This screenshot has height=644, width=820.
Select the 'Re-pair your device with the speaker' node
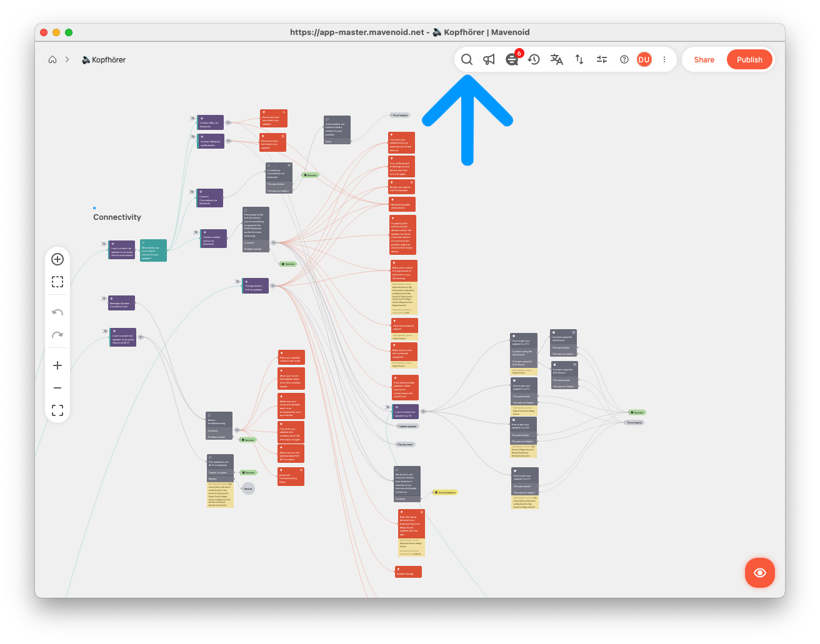tap(401, 187)
